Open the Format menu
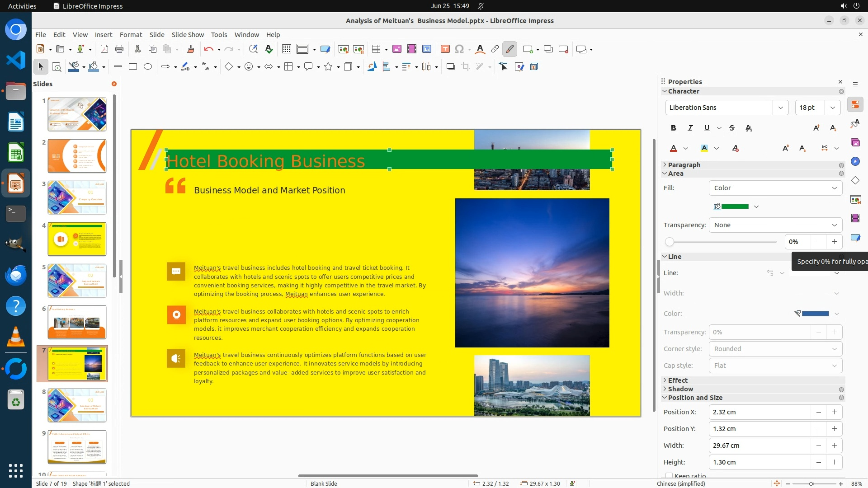This screenshot has height=488, width=868. [x=131, y=35]
